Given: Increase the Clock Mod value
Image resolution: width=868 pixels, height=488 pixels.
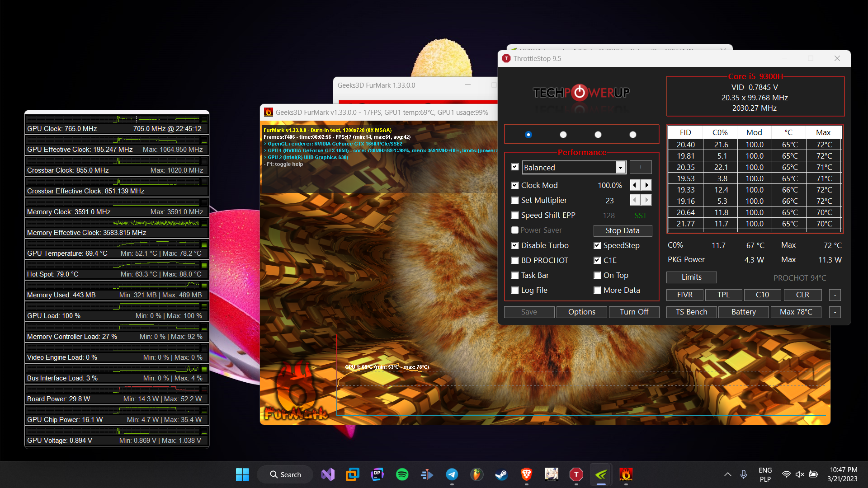Looking at the screenshot, I should pyautogui.click(x=646, y=185).
